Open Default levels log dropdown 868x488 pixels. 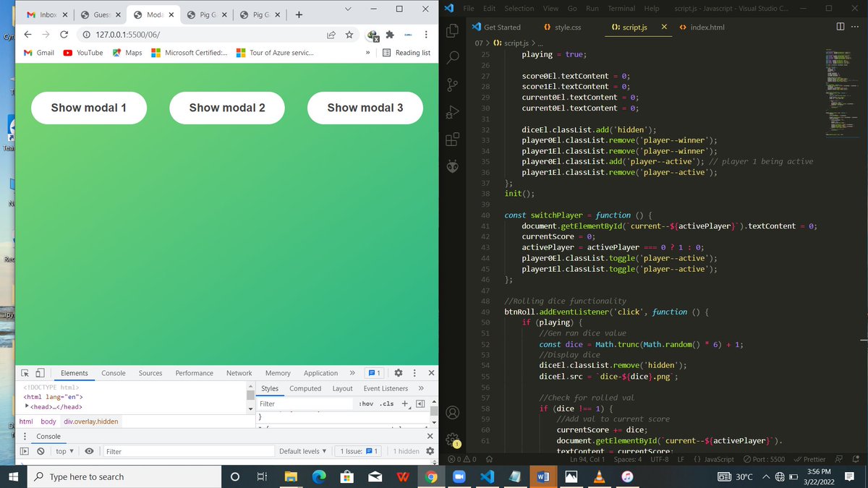[x=303, y=451]
